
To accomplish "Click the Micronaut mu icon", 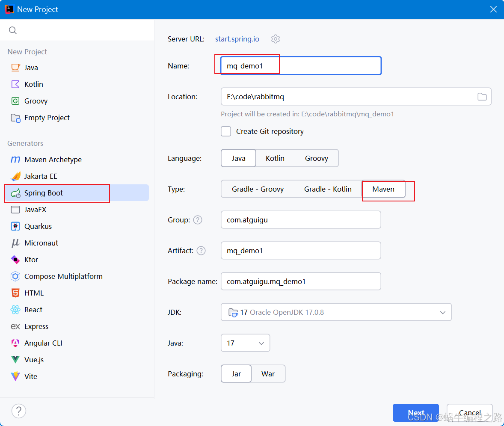I will 15,243.
